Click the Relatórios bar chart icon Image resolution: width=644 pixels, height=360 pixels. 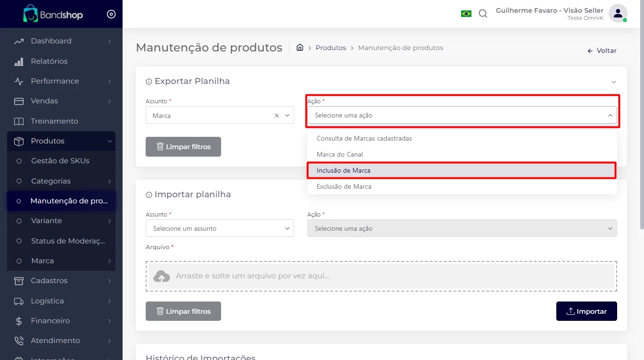coord(19,61)
